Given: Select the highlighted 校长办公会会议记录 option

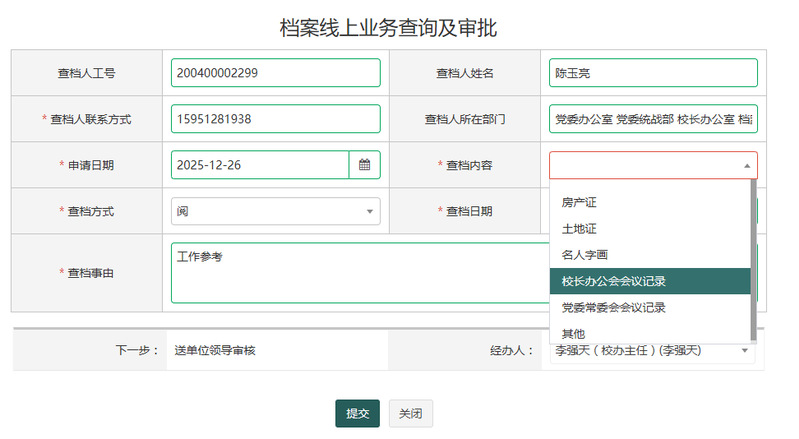Looking at the screenshot, I should pos(613,281).
